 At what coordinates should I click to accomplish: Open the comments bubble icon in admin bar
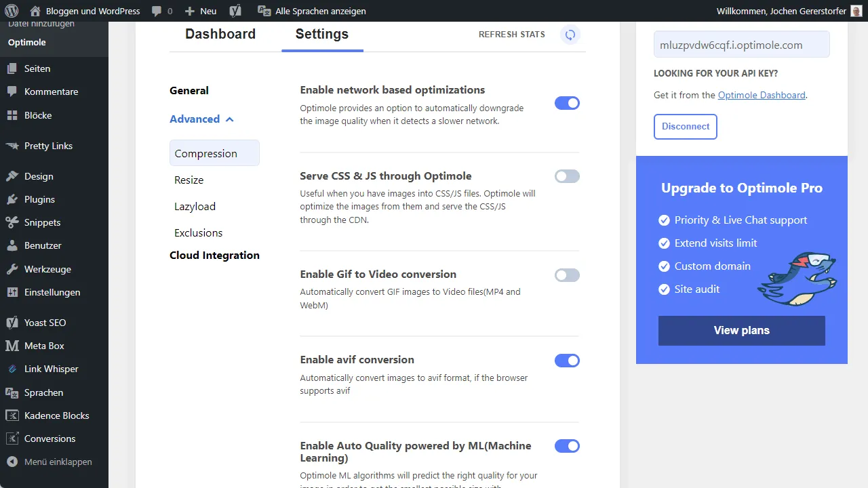[x=157, y=12]
